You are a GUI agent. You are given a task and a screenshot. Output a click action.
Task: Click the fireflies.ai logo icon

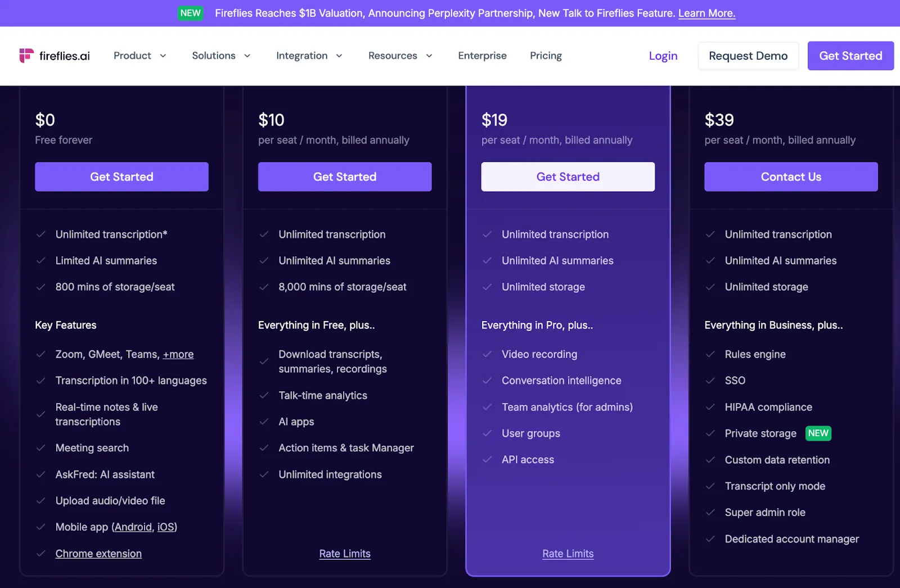(26, 55)
